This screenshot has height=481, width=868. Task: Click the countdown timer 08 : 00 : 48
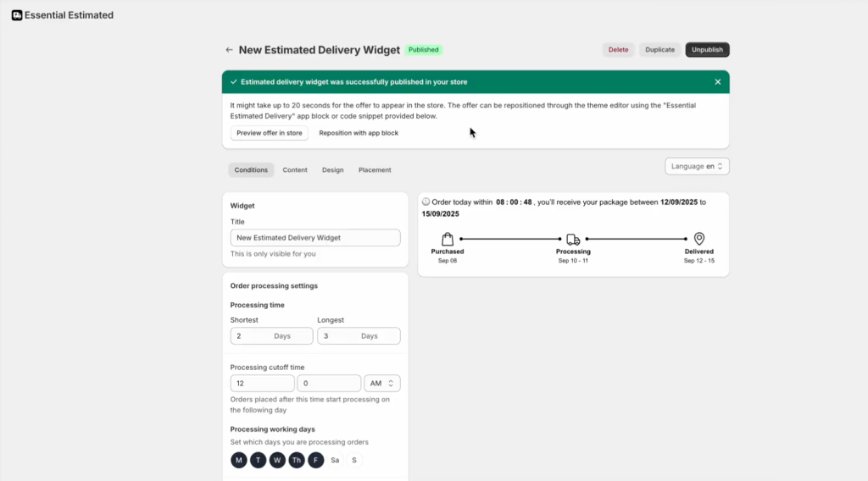coord(514,202)
